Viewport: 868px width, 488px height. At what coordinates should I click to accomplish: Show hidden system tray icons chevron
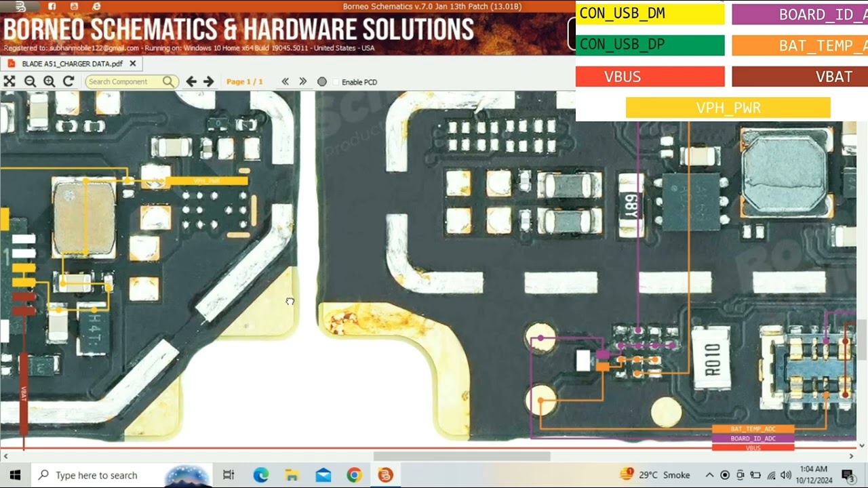pos(709,475)
